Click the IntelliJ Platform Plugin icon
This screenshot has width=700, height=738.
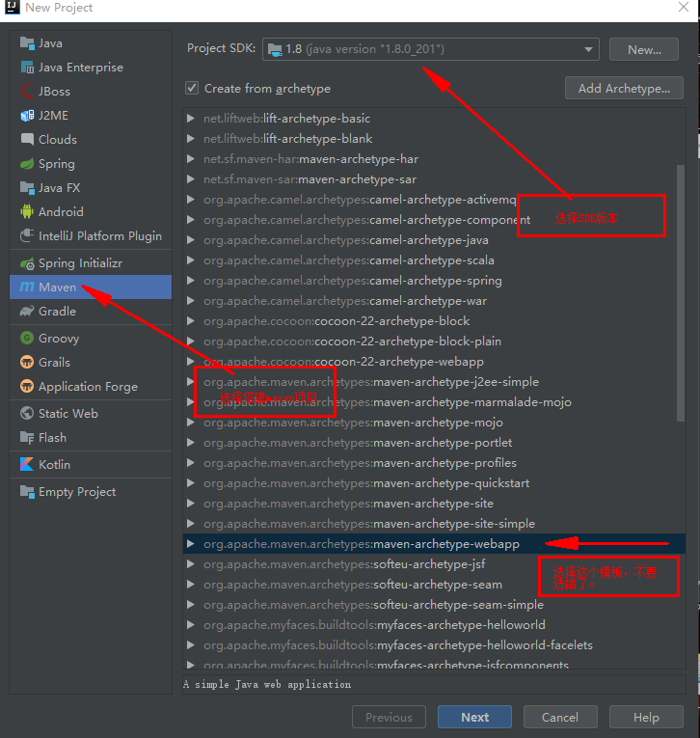27,235
